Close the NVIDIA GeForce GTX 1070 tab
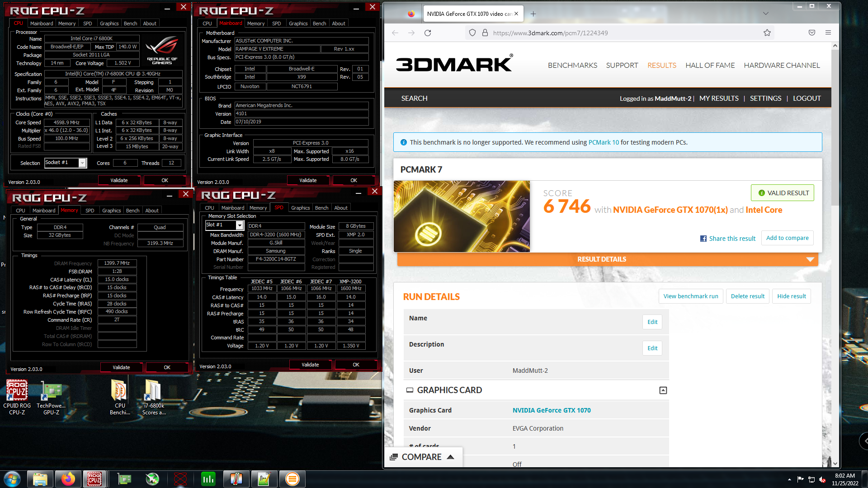 point(516,14)
